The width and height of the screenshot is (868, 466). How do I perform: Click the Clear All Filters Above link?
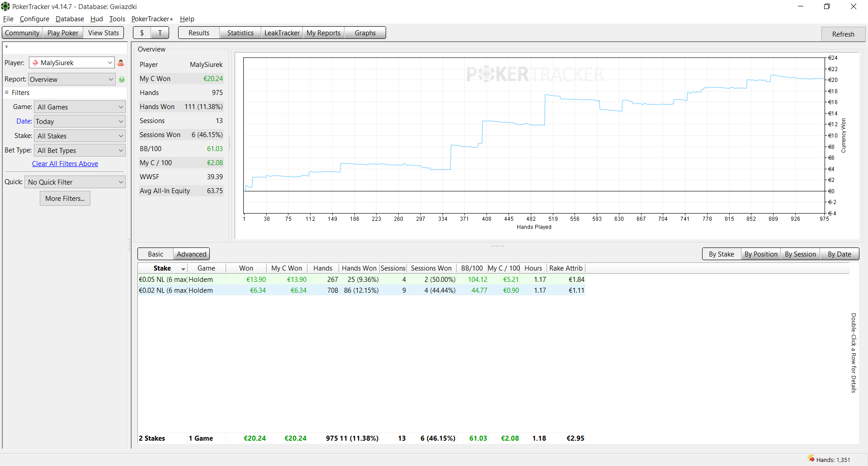point(65,164)
